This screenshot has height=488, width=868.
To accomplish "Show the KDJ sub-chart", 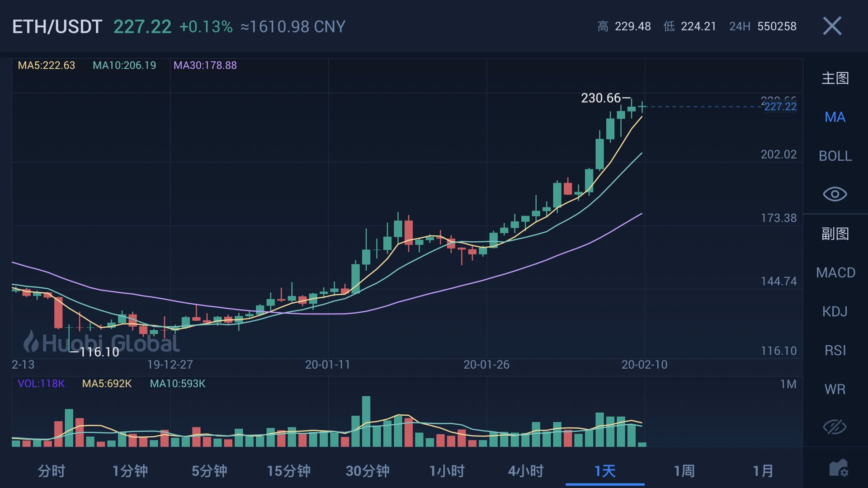I will pyautogui.click(x=835, y=311).
